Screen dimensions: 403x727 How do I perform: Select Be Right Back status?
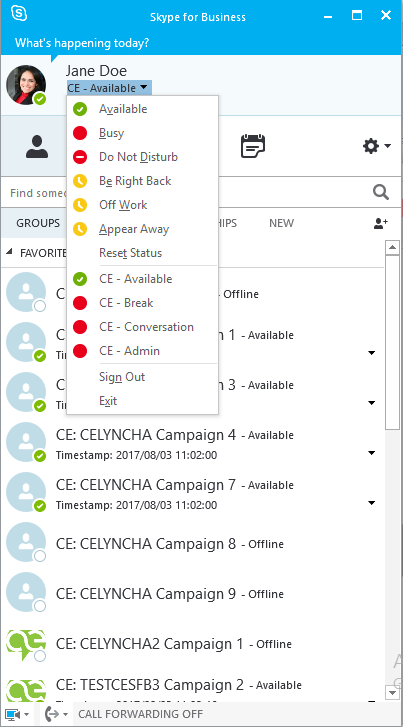pos(142,181)
